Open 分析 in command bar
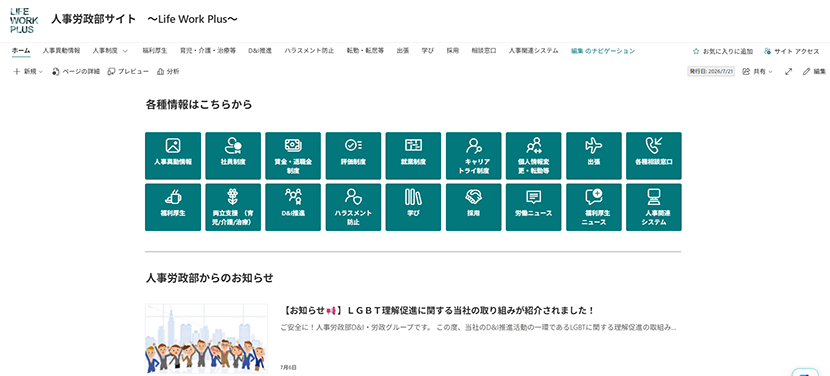Screen dimensions: 830x376 [x=168, y=71]
